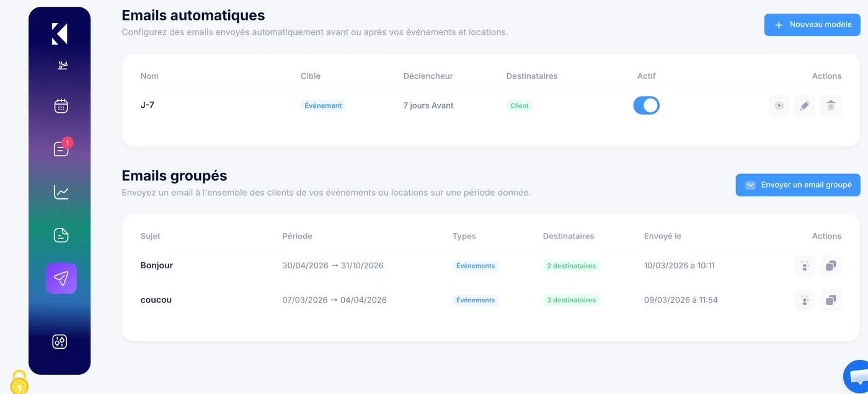View recipients of the coucou email
The image size is (868, 394).
click(805, 300)
